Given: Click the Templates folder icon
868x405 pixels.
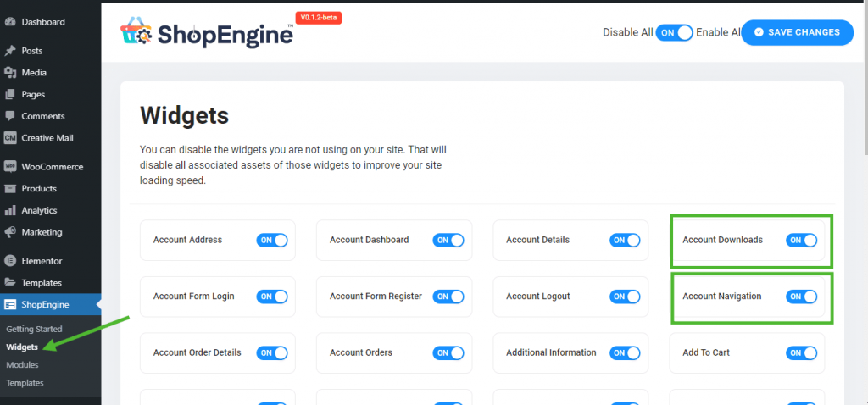Looking at the screenshot, I should [10, 283].
